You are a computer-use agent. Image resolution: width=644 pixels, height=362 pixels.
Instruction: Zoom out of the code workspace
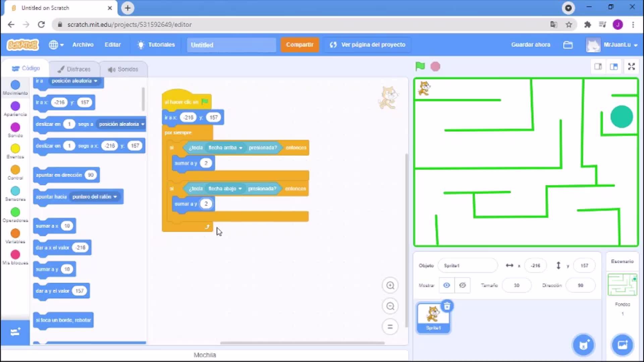tap(390, 306)
